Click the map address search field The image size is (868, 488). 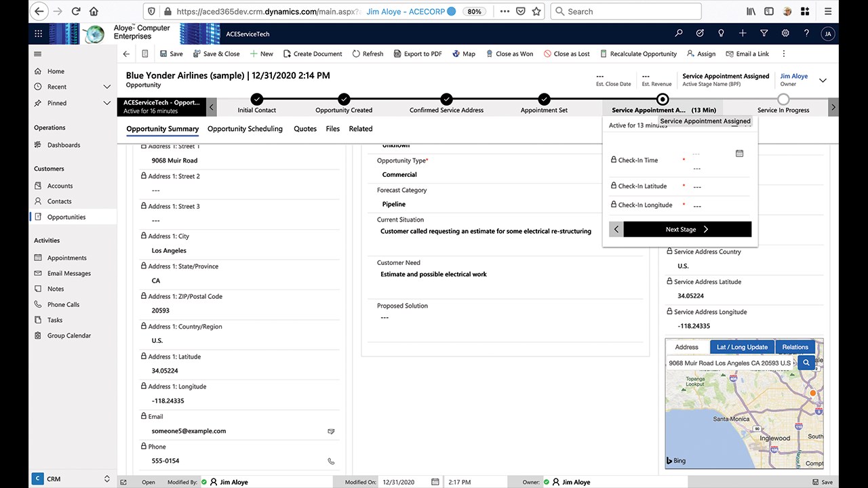point(731,363)
